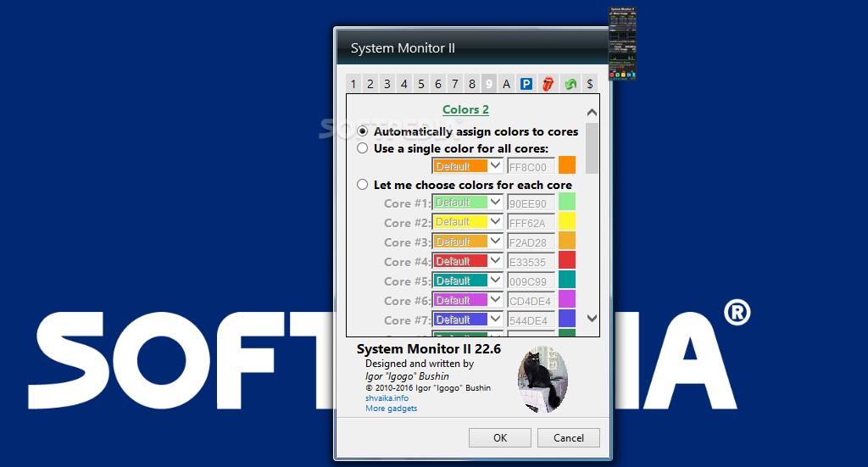Open Core #6 color dropdown
The height and width of the screenshot is (467, 868).
pyautogui.click(x=468, y=300)
